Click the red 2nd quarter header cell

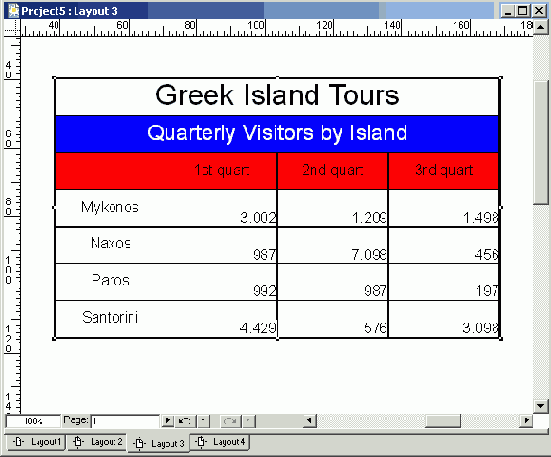coord(332,171)
